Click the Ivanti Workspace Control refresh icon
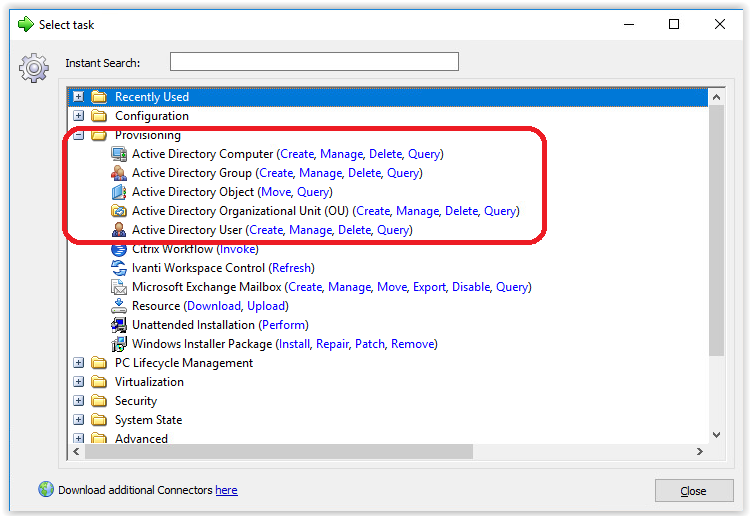 [119, 268]
